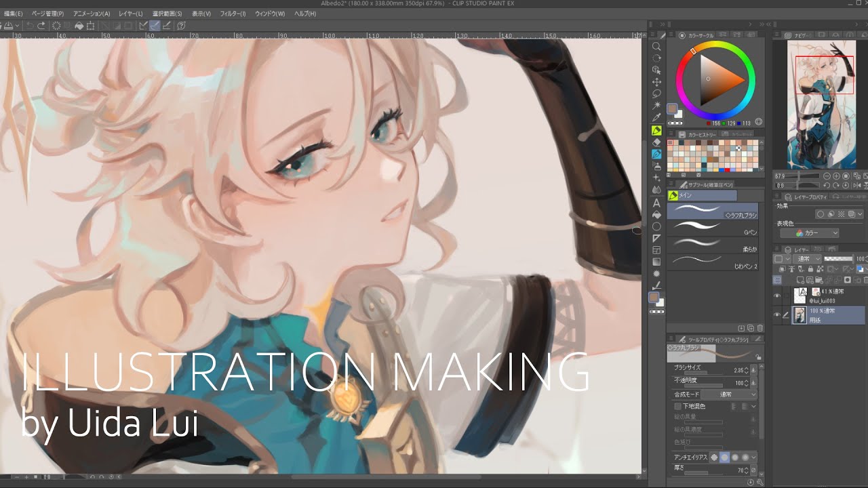Expand the anti-aliasing options chevron
Image resolution: width=868 pixels, height=488 pixels.
click(x=754, y=457)
